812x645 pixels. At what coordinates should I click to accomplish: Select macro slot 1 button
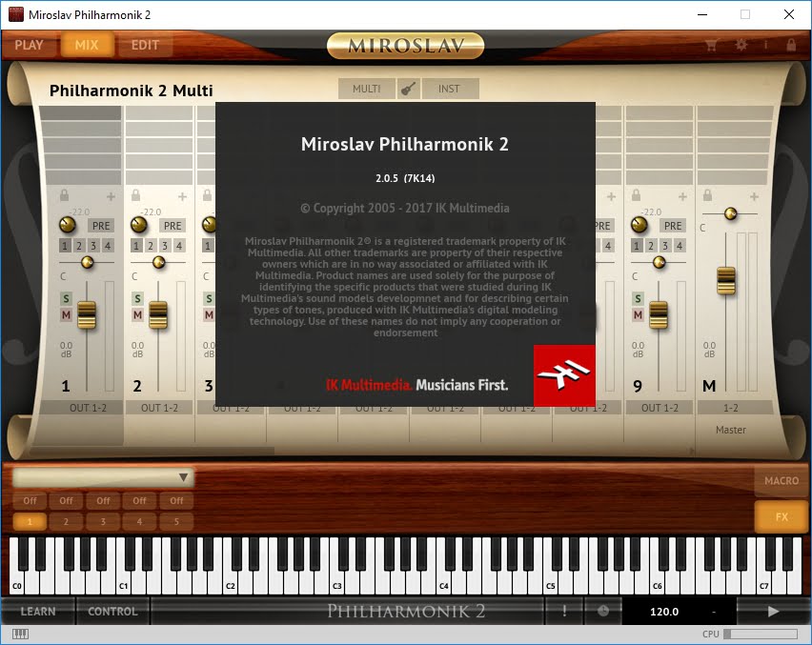(x=30, y=521)
